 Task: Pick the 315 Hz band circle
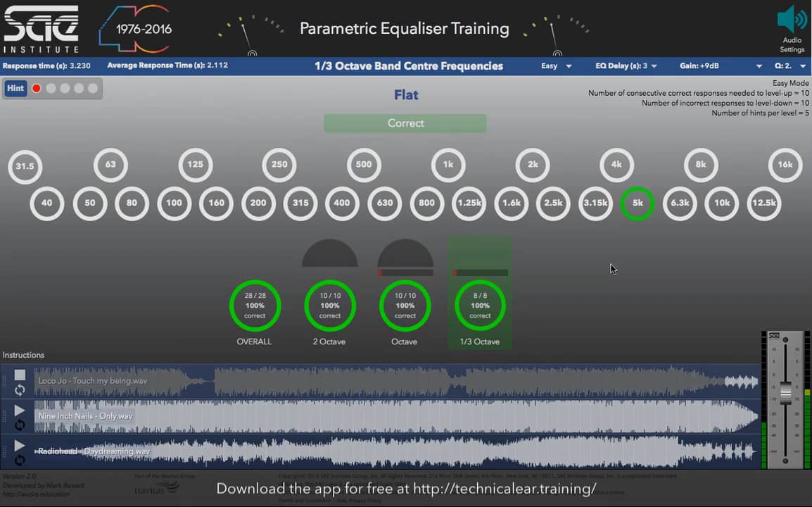click(300, 204)
